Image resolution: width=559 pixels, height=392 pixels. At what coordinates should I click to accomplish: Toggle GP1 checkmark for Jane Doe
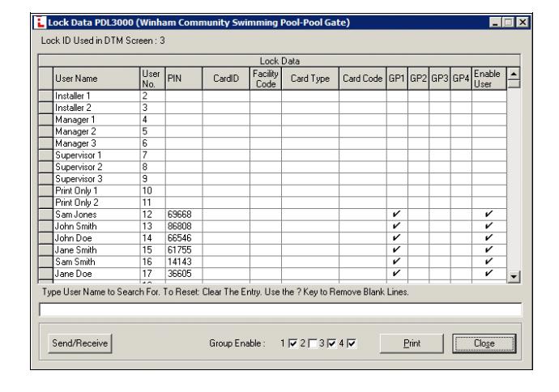coord(396,273)
